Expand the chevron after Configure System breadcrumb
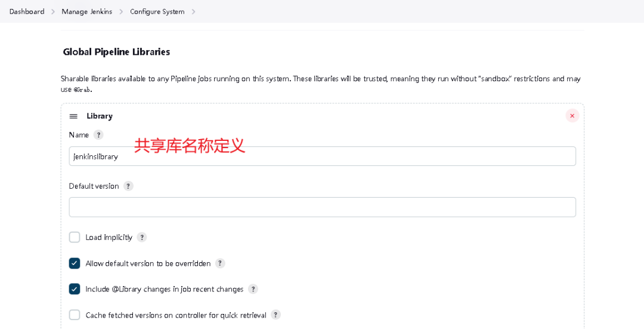Image resolution: width=644 pixels, height=329 pixels. tap(193, 11)
